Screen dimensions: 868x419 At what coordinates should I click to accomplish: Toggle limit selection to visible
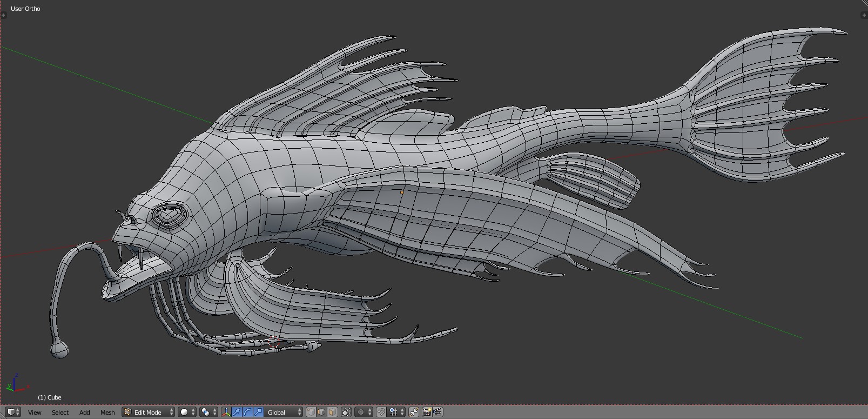pyautogui.click(x=346, y=412)
